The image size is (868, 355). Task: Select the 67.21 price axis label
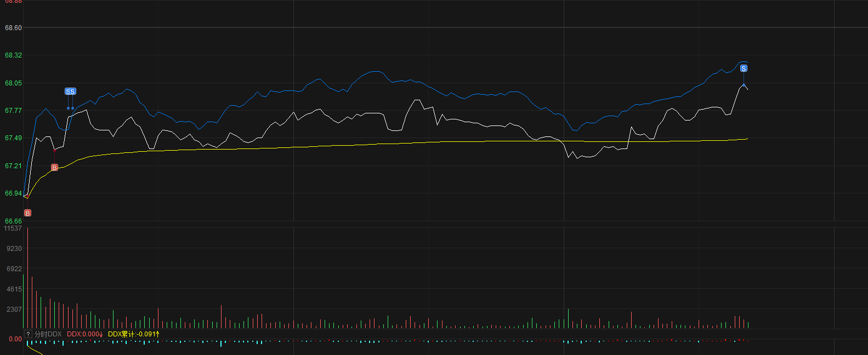[13, 166]
